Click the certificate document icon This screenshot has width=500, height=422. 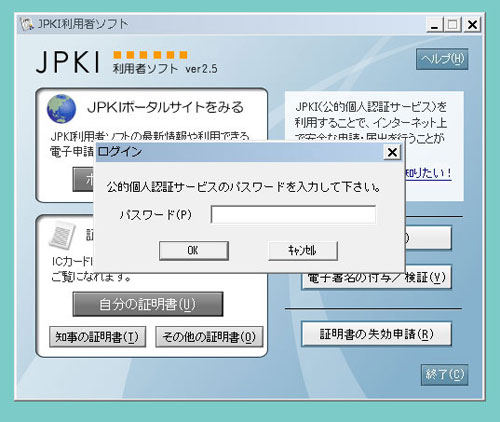pyautogui.click(x=62, y=236)
